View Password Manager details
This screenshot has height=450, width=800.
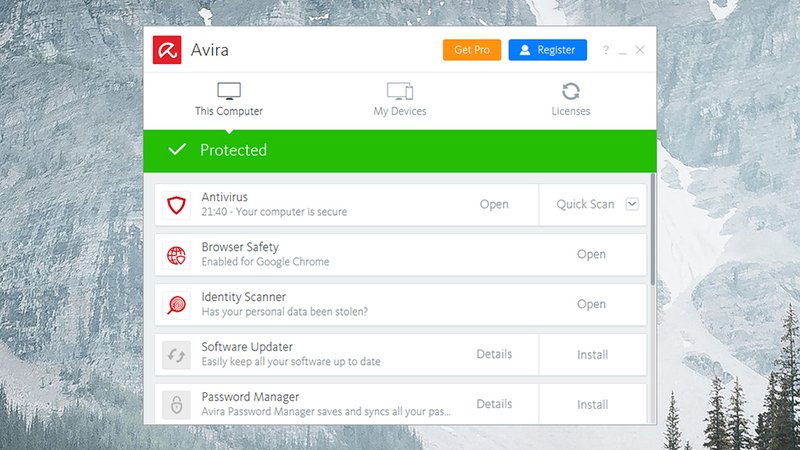[494, 404]
